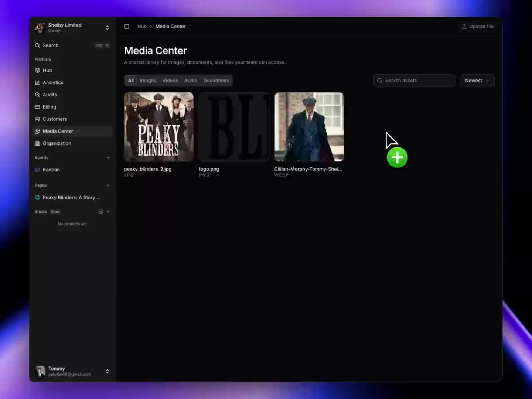
Task: Add a new page with plus
Action: click(x=108, y=185)
